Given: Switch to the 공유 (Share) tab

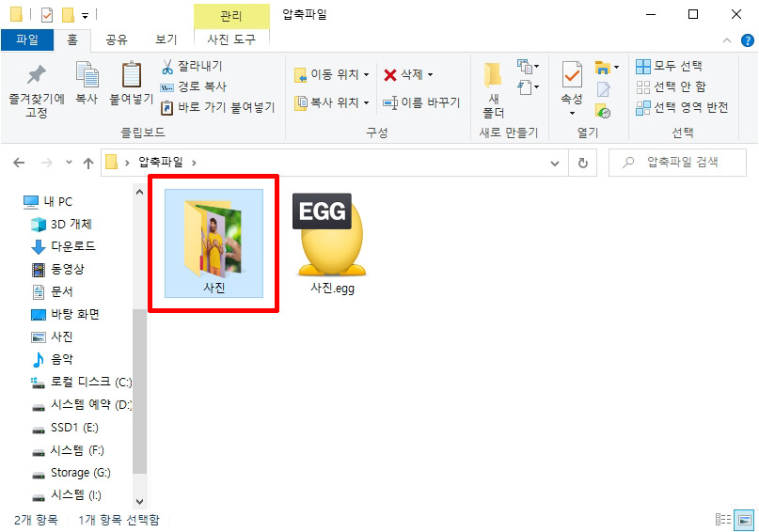Looking at the screenshot, I should 117,39.
